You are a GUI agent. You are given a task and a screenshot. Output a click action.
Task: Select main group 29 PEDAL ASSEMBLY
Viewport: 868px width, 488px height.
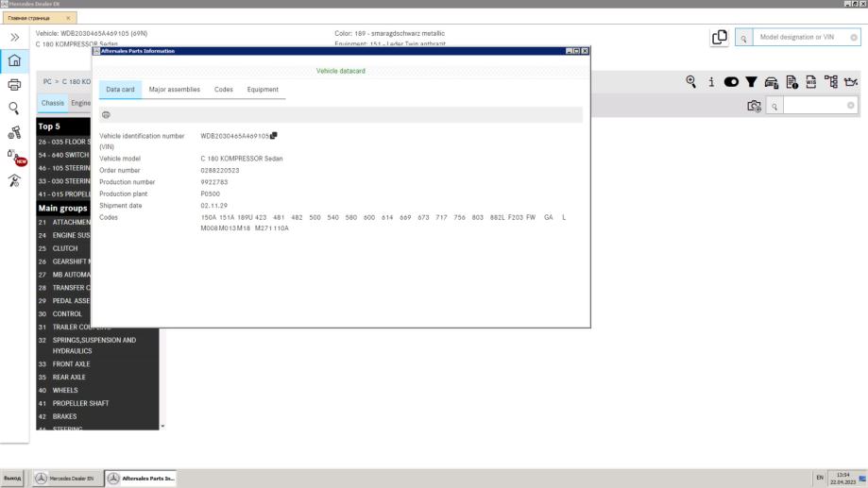pyautogui.click(x=63, y=300)
